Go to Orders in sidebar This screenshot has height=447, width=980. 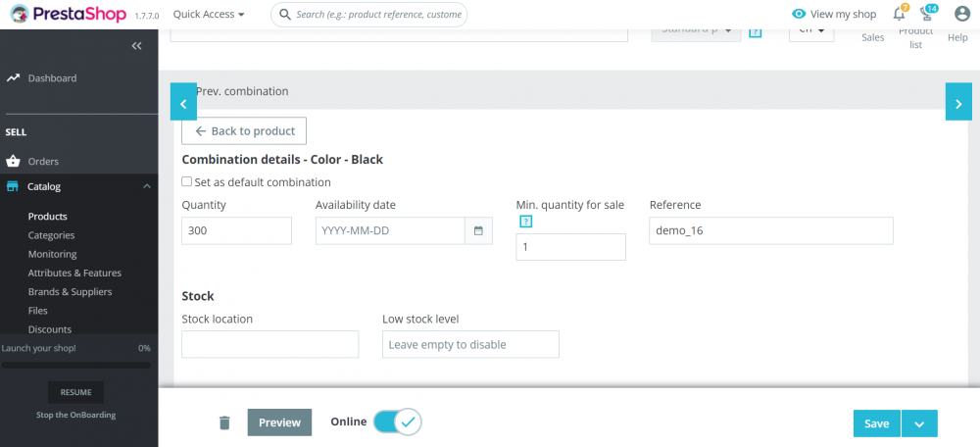[43, 162]
